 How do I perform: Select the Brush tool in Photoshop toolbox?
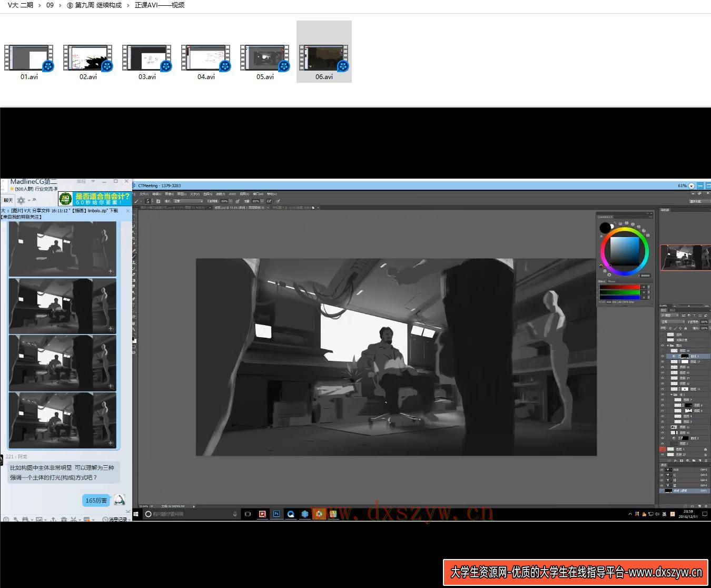click(134, 256)
